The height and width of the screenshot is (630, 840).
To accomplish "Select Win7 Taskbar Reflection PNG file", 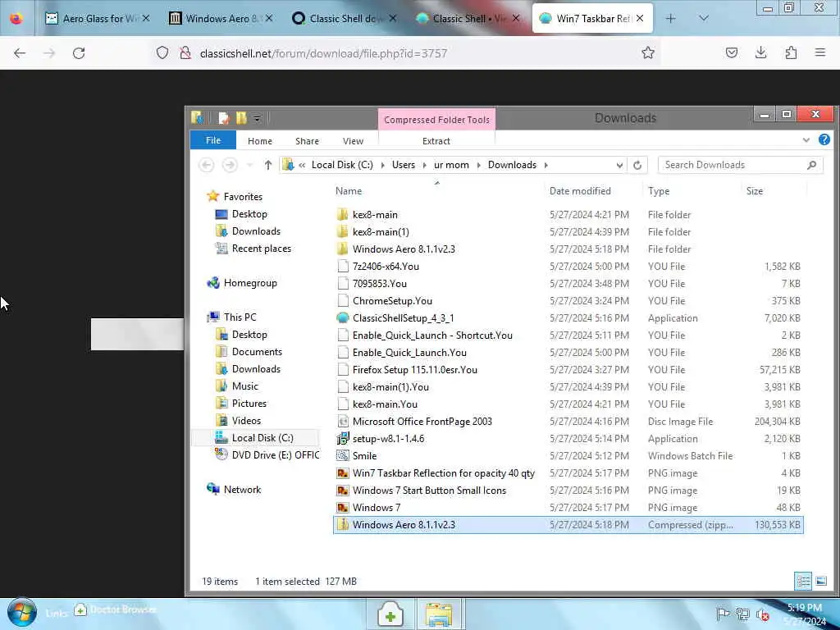I will point(444,473).
